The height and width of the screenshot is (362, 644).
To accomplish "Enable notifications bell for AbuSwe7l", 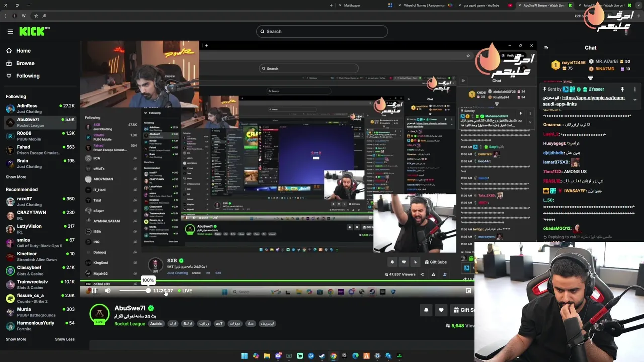I will click(426, 310).
